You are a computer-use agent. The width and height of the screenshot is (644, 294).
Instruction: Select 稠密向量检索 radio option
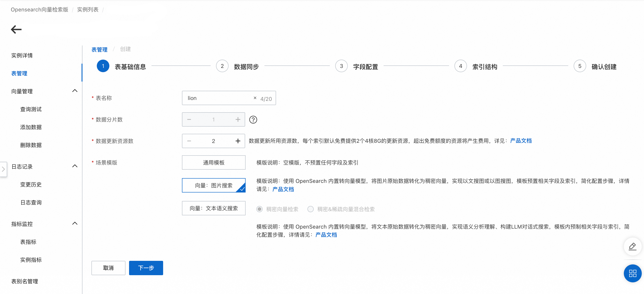259,209
